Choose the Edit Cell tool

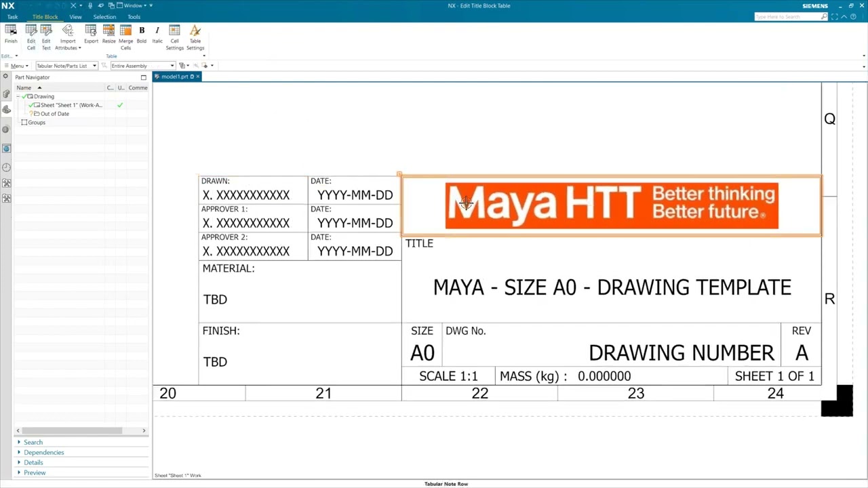pyautogui.click(x=31, y=37)
